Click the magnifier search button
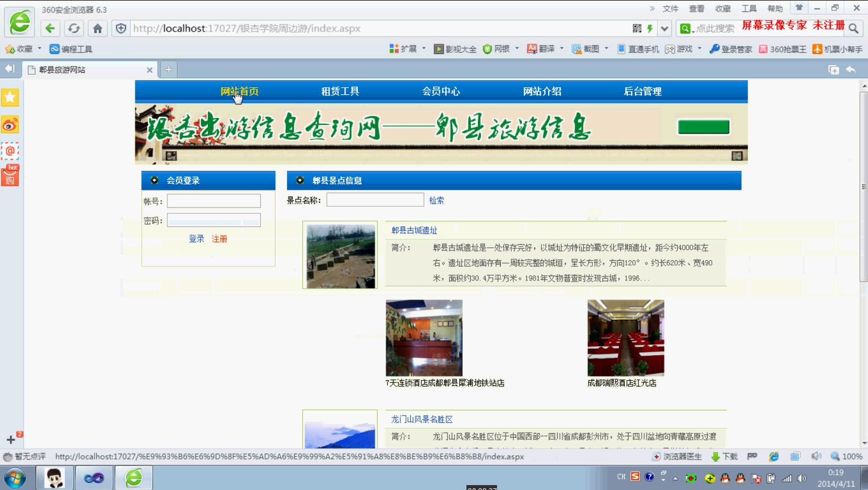This screenshot has width=868, height=490. point(854,28)
